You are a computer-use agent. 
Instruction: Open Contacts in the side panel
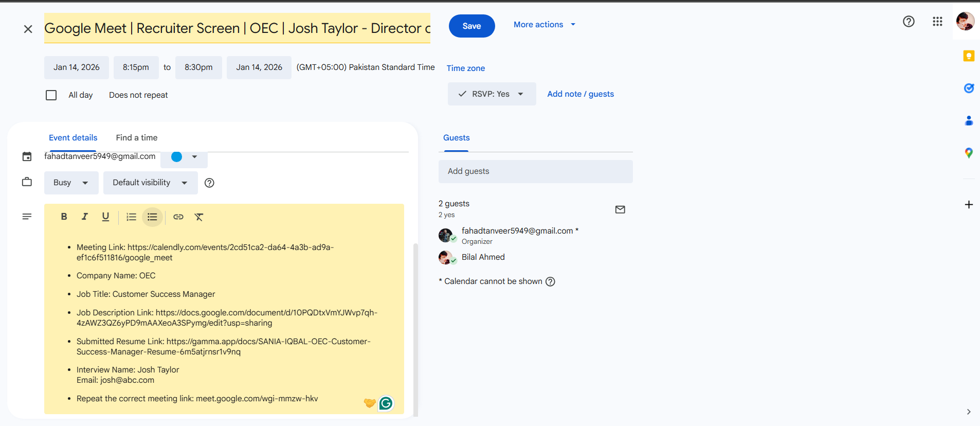tap(969, 120)
